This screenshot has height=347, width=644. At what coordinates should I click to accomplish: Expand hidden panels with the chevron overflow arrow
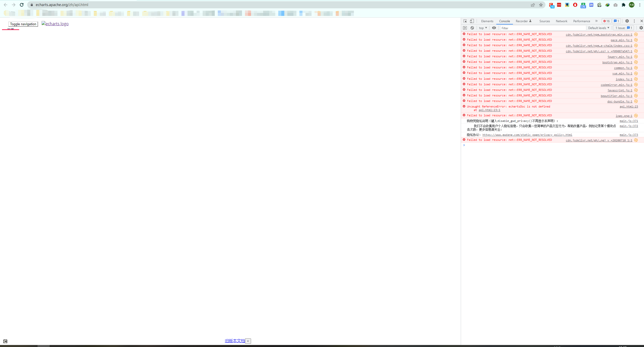(596, 21)
